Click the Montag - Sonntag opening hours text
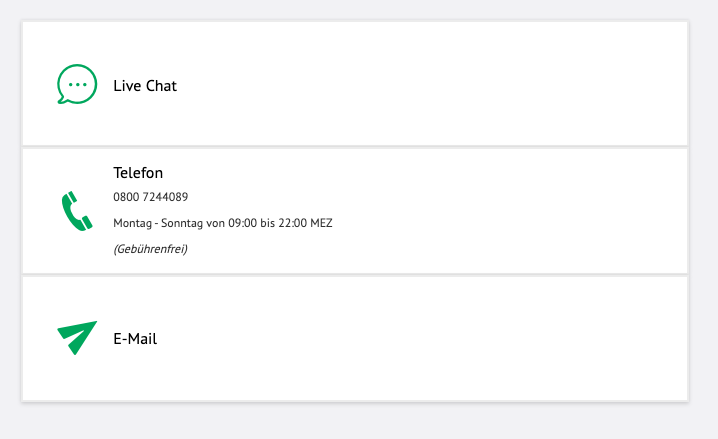The height and width of the screenshot is (439, 718). click(x=223, y=223)
